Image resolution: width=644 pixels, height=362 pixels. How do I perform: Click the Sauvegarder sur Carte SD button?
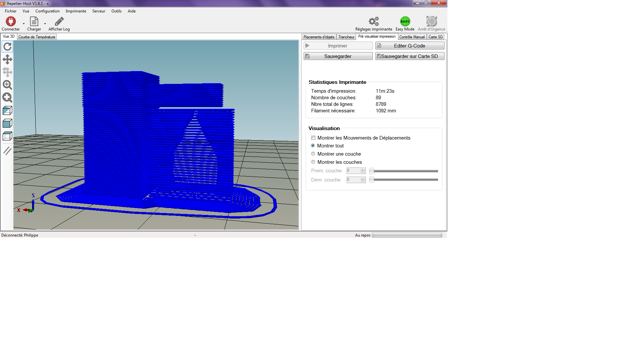409,56
